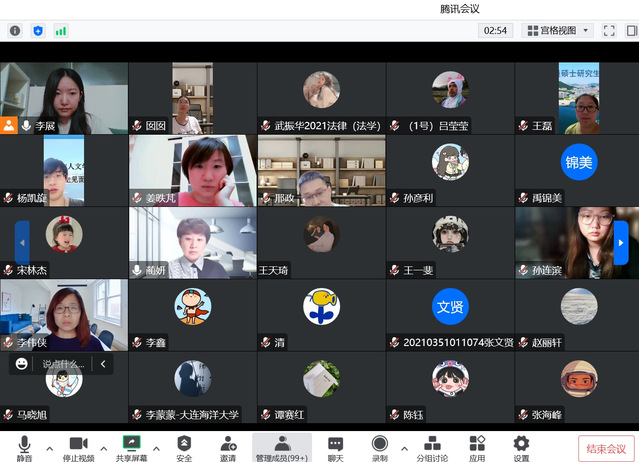The width and height of the screenshot is (639, 462).
Task: Check the green network signal icon
Action: pos(61,30)
